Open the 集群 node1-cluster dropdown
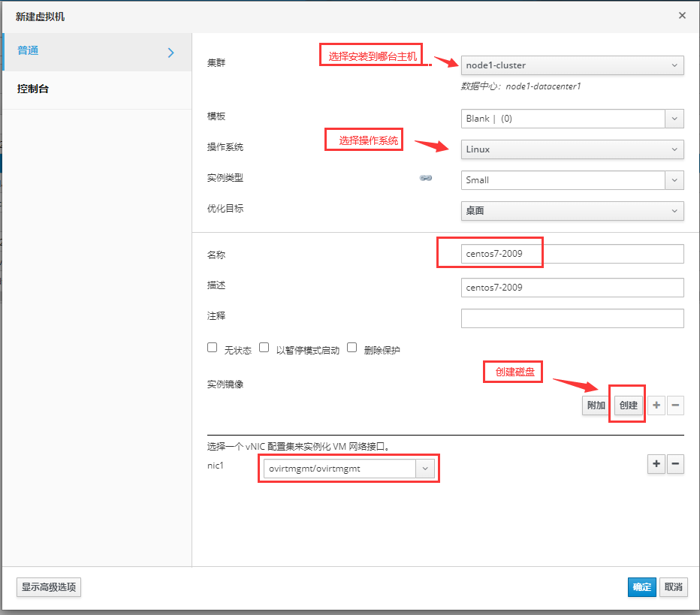This screenshot has height=615, width=700. coord(572,65)
